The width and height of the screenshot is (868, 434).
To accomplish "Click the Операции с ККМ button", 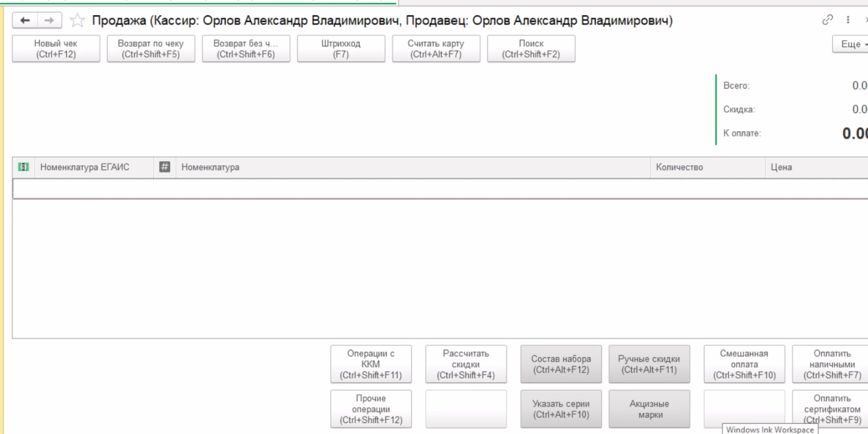I will 371,365.
